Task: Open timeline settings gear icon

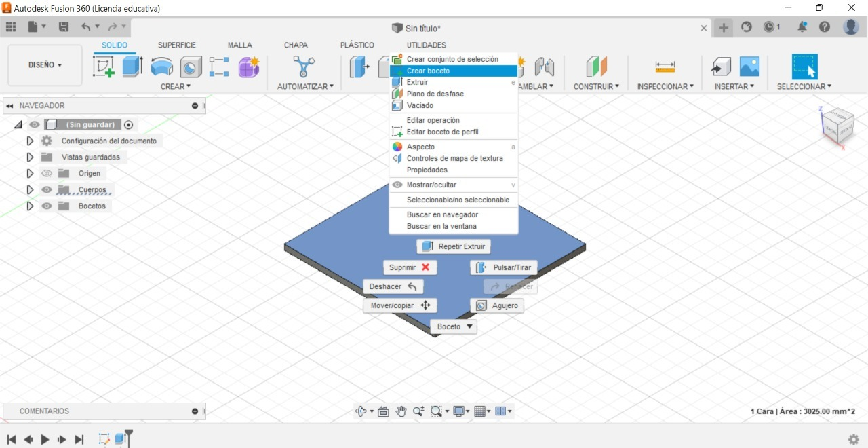Action: point(854,439)
